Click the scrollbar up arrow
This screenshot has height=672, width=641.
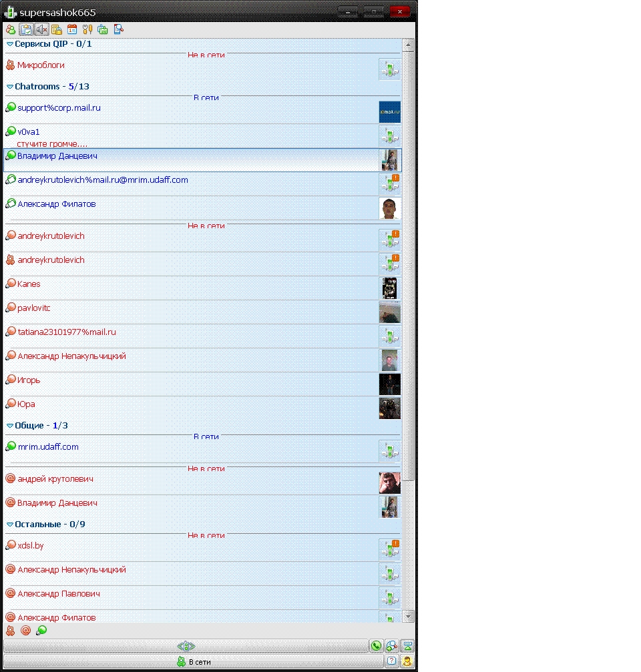coord(408,45)
